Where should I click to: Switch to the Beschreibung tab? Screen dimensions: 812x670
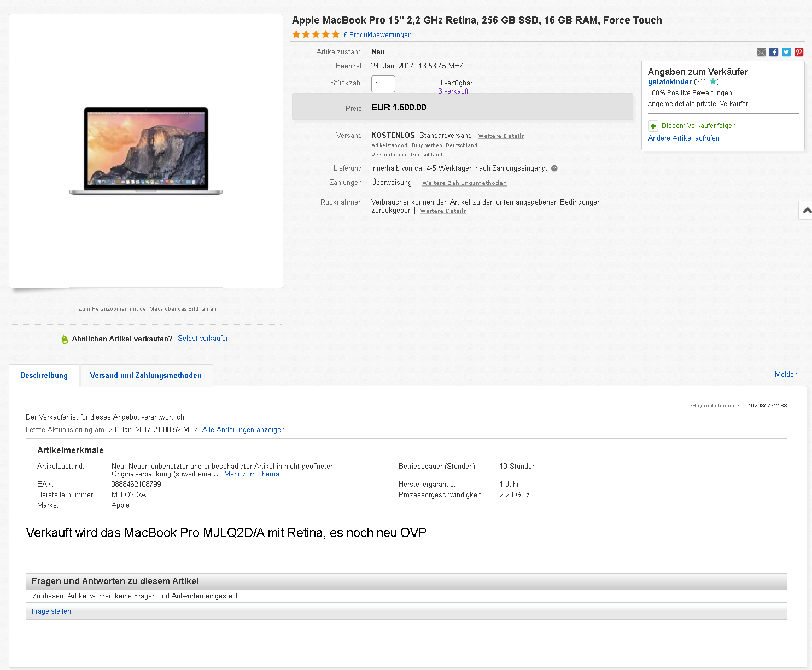(44, 376)
